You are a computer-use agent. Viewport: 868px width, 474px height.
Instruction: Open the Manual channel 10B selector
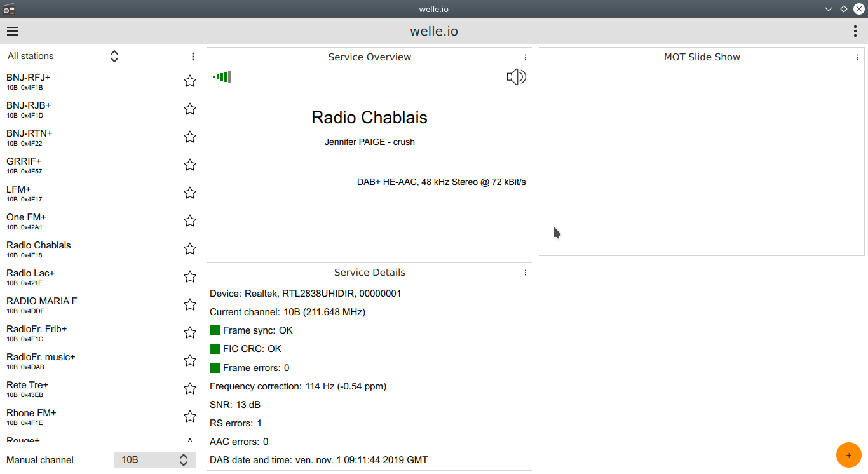155,459
